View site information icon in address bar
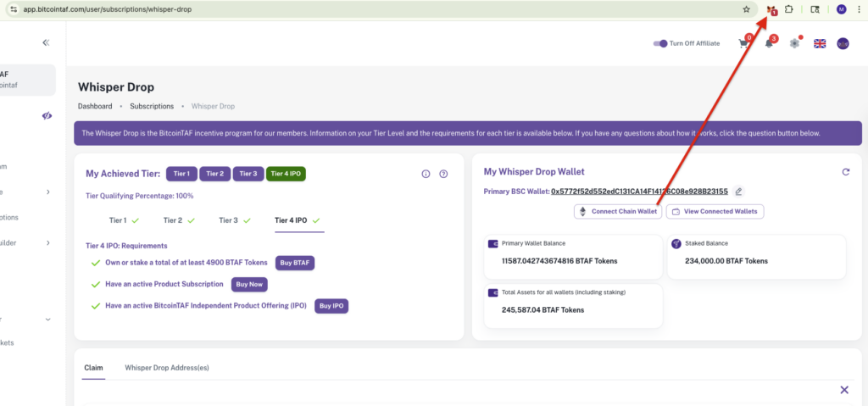This screenshot has height=406, width=868. point(14,8)
